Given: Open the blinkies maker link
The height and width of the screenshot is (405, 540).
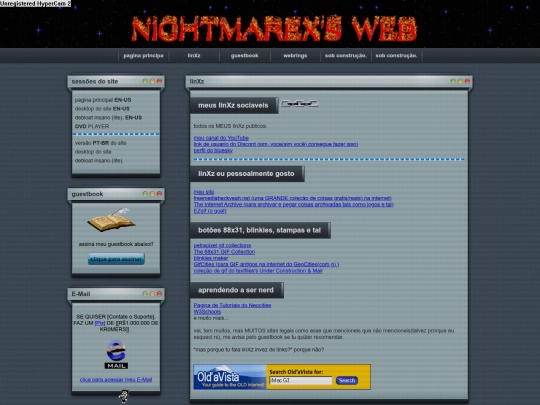Looking at the screenshot, I should point(211,258).
